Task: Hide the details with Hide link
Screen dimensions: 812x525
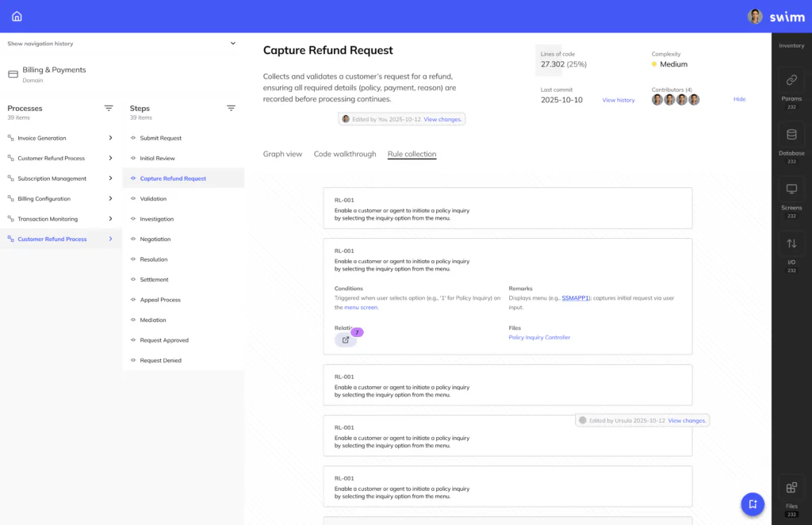Action: pos(739,99)
